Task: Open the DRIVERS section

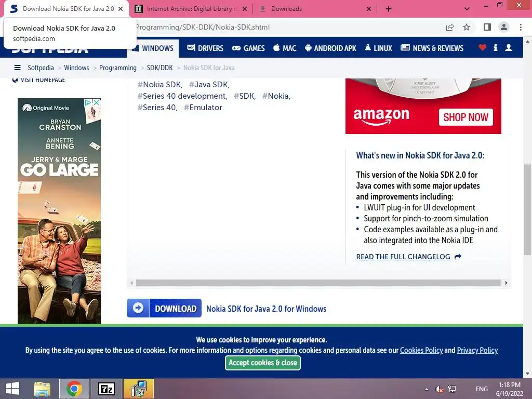Action: click(205, 48)
